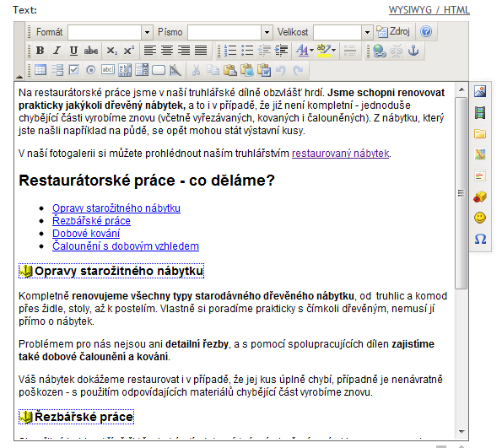Insert a checkbox form field
Image resolution: width=502 pixels, height=448 pixels.
(x=73, y=70)
